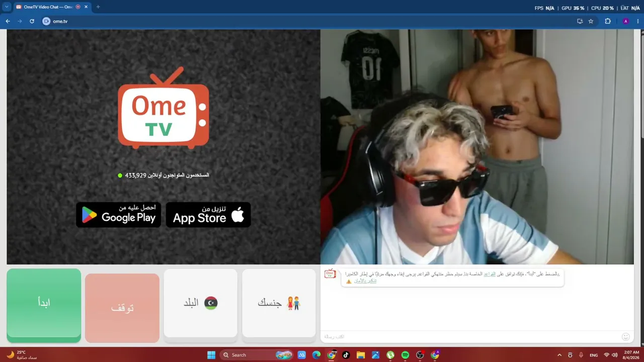Image resolution: width=644 pixels, height=362 pixels.
Task: Open the blue app icon beside taskbar Search
Action: point(302,355)
